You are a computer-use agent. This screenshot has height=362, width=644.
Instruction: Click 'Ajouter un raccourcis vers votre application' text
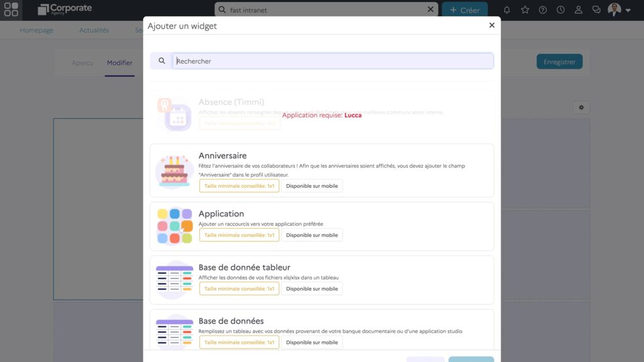click(x=261, y=224)
